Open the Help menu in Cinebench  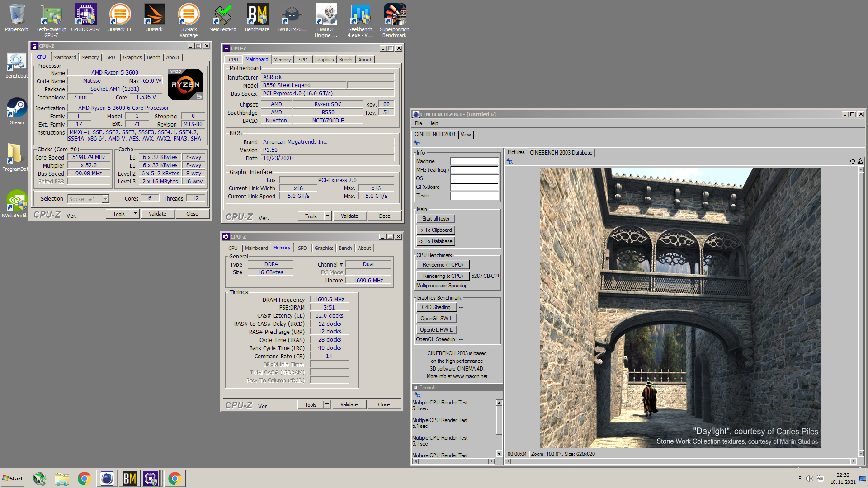coord(433,123)
